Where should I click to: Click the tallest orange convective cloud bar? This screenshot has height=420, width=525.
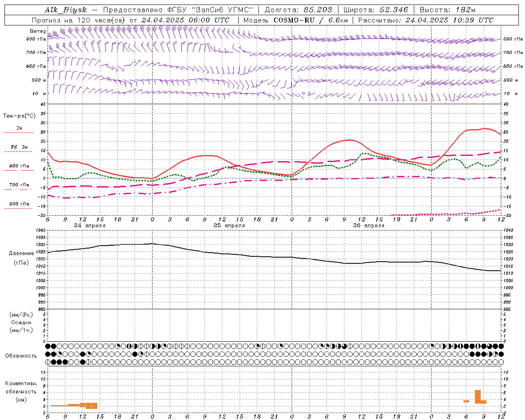[478, 397]
